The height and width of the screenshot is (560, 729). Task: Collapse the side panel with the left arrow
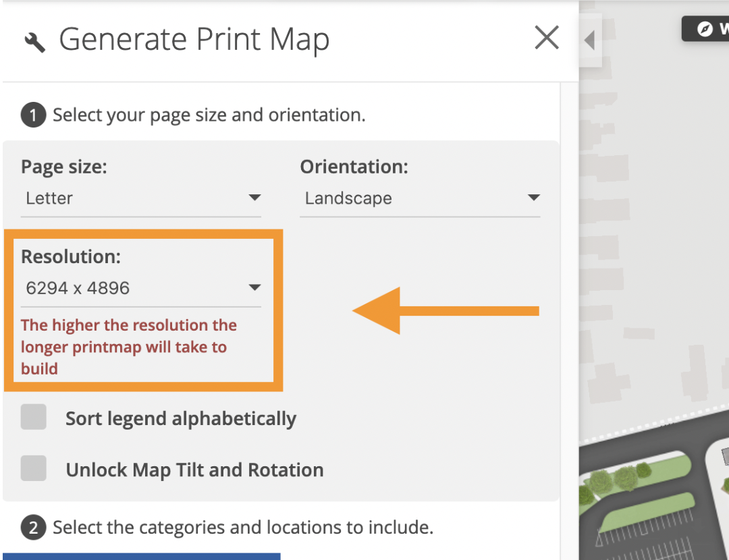(590, 40)
